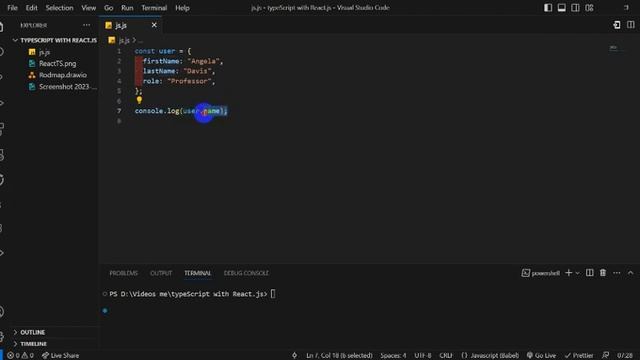Image resolution: width=640 pixels, height=360 pixels.
Task: Switch to the DEBUG CONSOLE tab
Action: point(246,273)
